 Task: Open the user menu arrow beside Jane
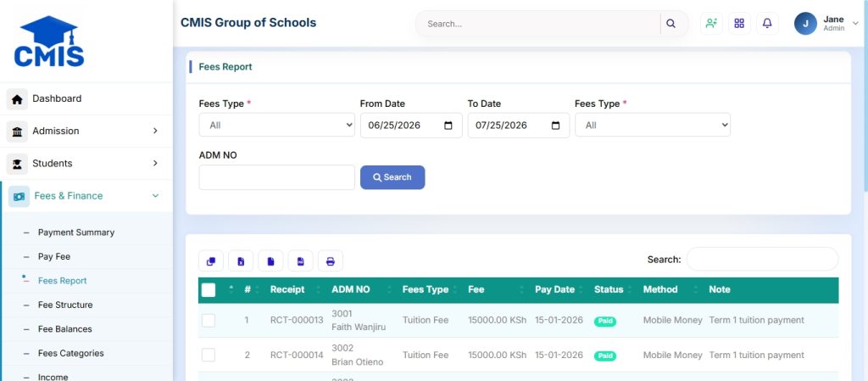[855, 23]
